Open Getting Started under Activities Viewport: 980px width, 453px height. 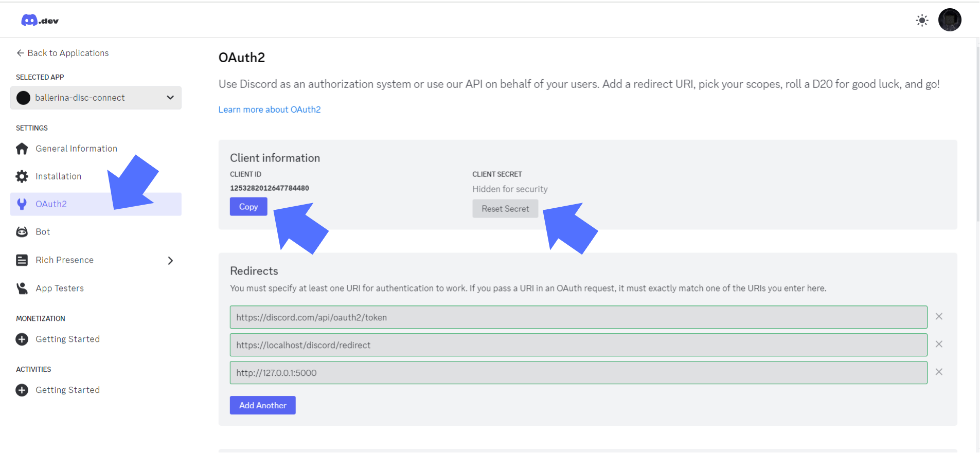click(x=67, y=390)
